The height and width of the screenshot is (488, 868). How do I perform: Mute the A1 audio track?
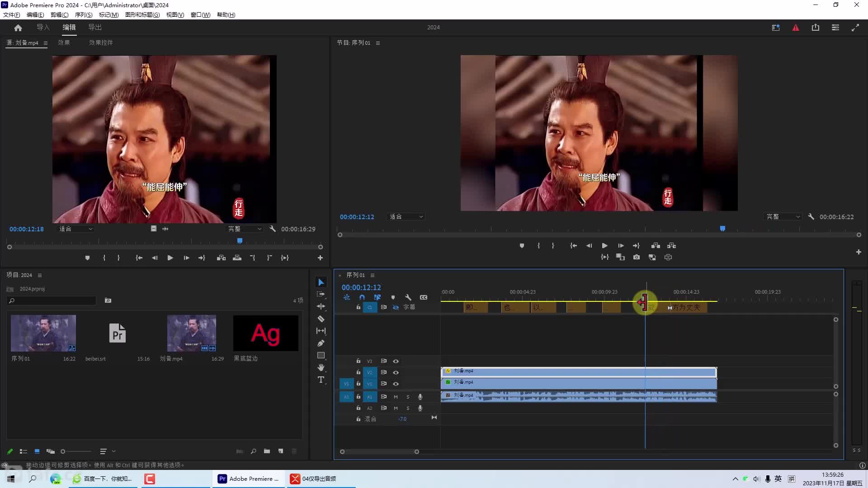pyautogui.click(x=396, y=397)
